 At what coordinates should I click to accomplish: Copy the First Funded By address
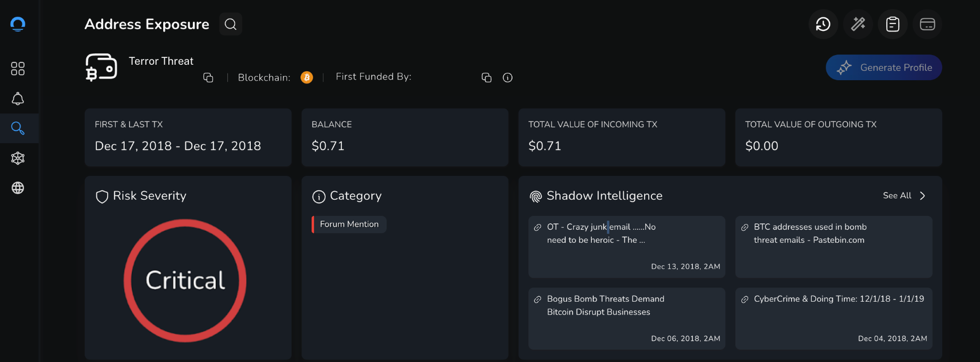(487, 78)
